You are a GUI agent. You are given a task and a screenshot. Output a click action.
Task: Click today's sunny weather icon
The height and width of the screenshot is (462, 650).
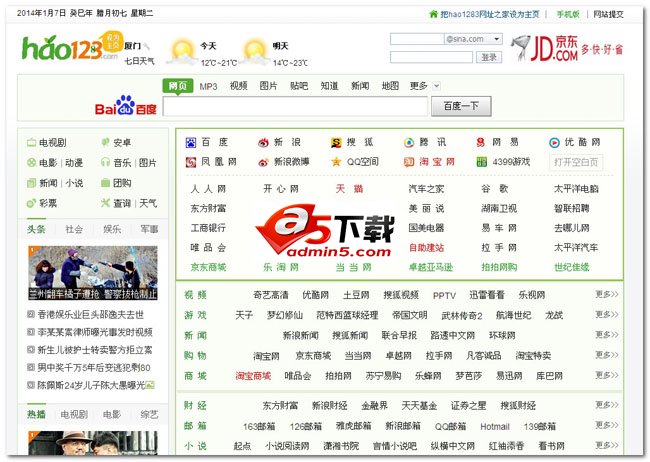(182, 51)
